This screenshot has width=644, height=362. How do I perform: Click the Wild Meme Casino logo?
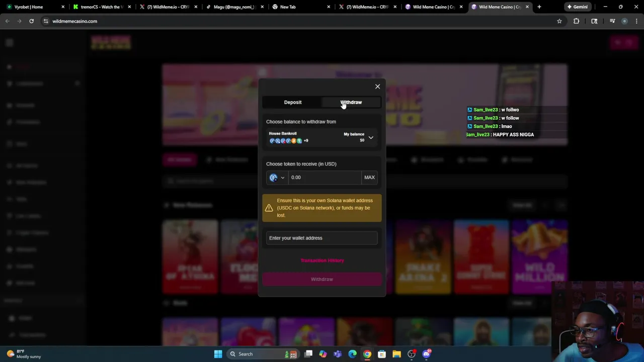[x=111, y=43]
